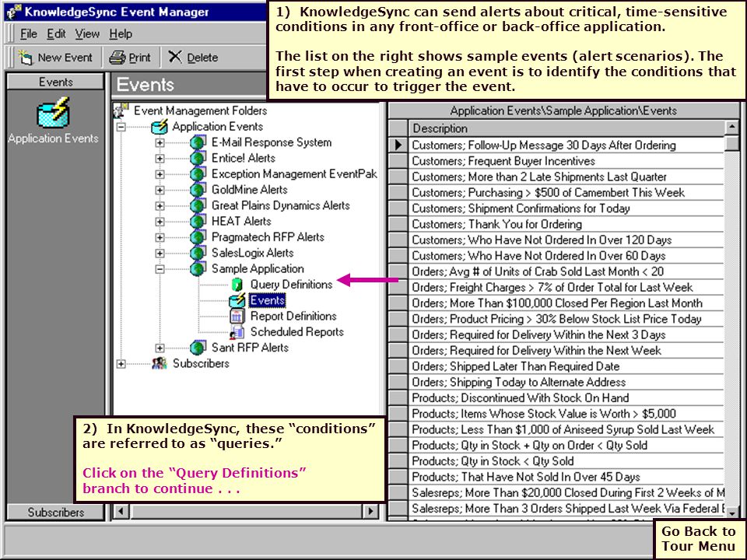Click the Application Events folder icon in tree

coord(160,127)
